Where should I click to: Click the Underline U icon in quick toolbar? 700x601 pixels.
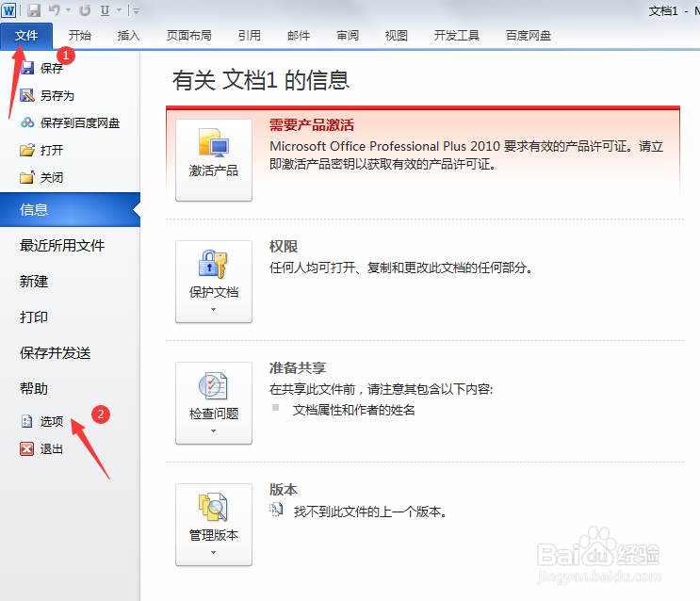(x=105, y=9)
